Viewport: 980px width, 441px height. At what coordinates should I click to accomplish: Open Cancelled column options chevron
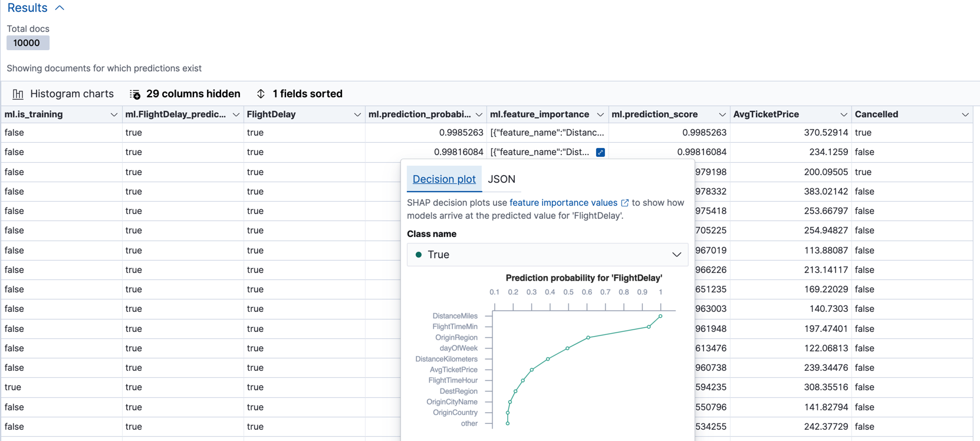965,115
